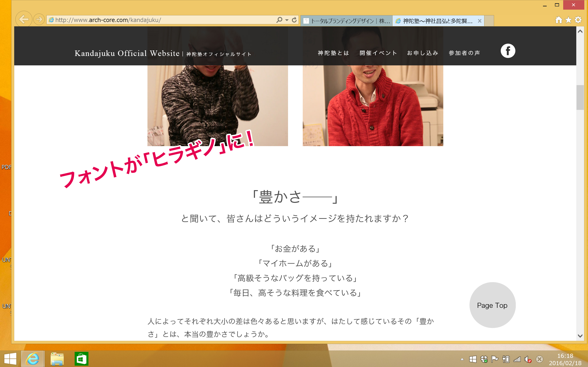Click the address bar search magnifier icon
The height and width of the screenshot is (367, 588).
[279, 20]
